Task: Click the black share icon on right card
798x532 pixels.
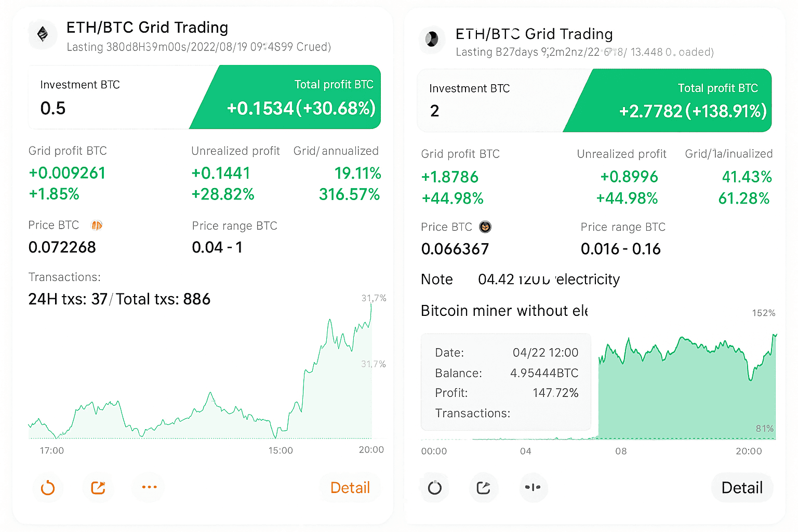Action: click(x=484, y=487)
